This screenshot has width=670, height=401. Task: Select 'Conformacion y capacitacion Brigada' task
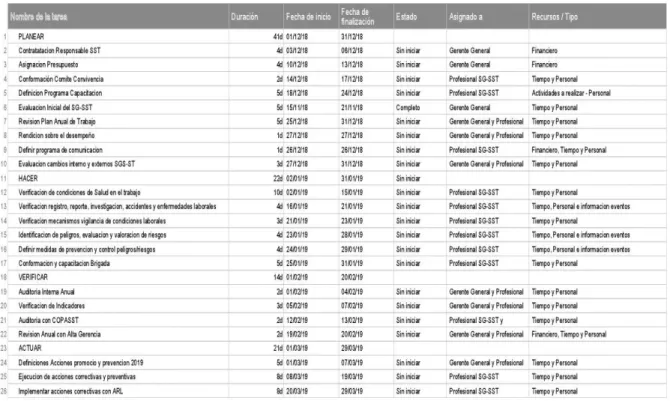(64, 263)
